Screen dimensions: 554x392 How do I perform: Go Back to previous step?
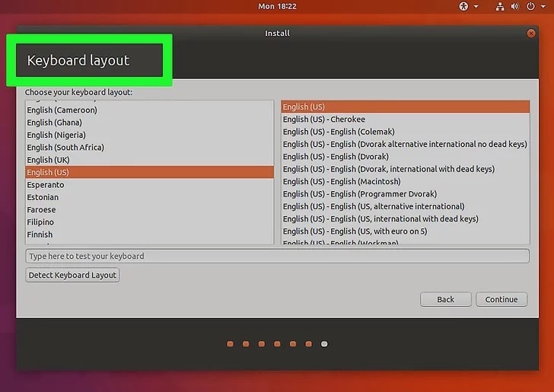[445, 299]
